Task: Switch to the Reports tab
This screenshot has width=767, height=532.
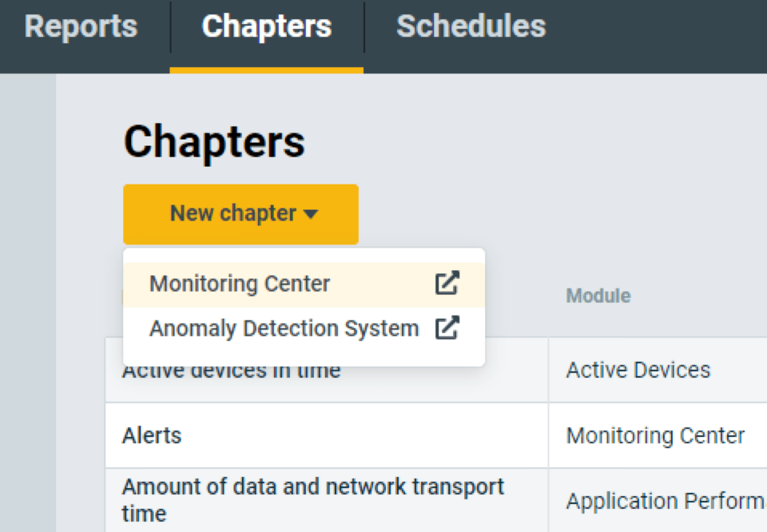Action: click(81, 26)
